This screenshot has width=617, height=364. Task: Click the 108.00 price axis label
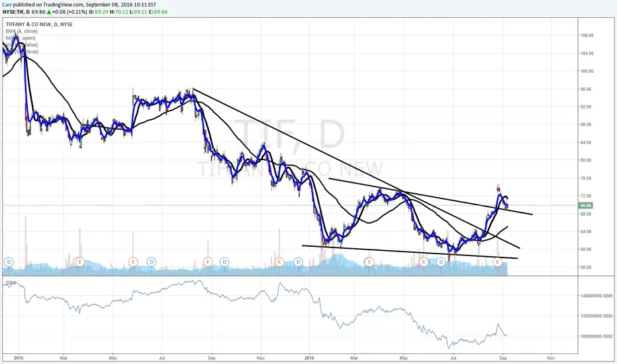(x=587, y=36)
